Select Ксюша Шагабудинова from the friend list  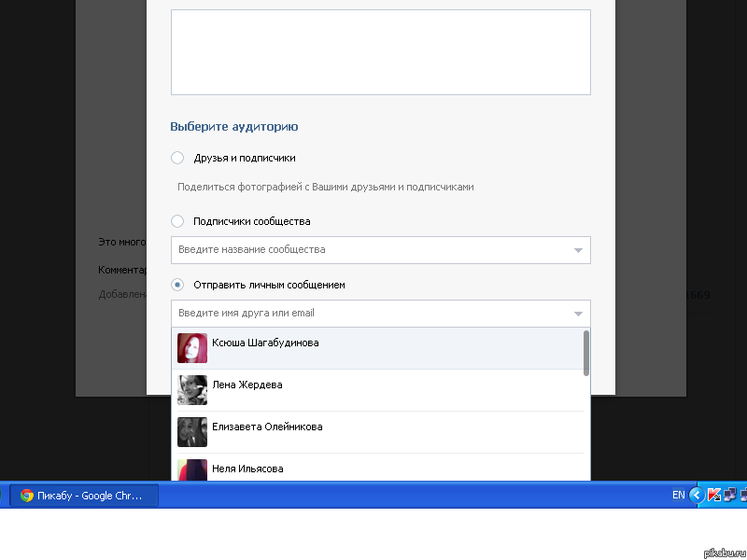265,343
